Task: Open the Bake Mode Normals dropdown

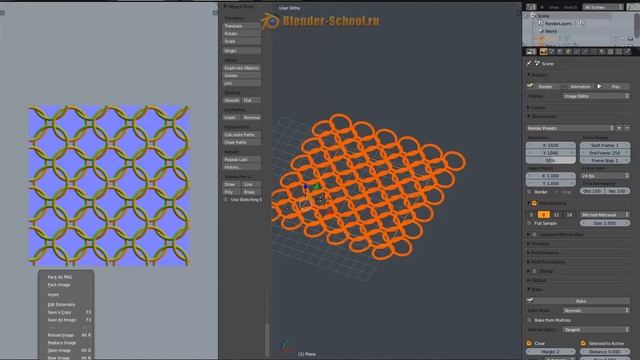Action: coord(596,310)
